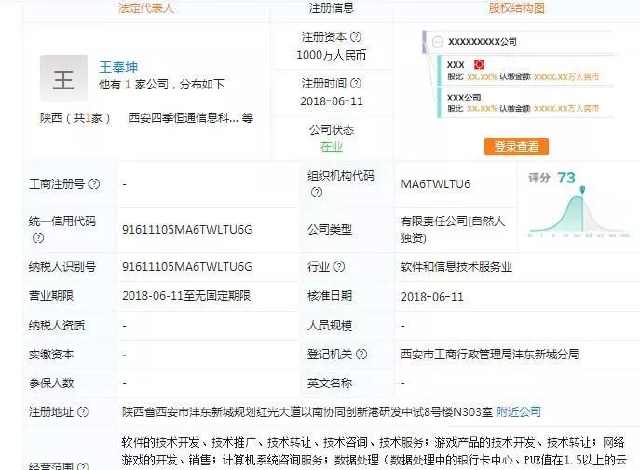This screenshot has width=640, height=470.
Task: Click XXX公司 shareholder entry in equity chart
Action: 525,102
